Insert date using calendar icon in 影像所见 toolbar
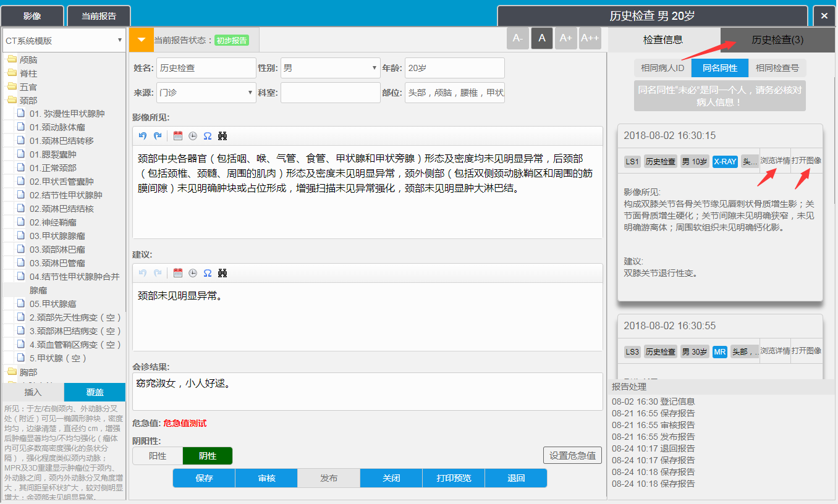838x504 pixels. click(178, 136)
